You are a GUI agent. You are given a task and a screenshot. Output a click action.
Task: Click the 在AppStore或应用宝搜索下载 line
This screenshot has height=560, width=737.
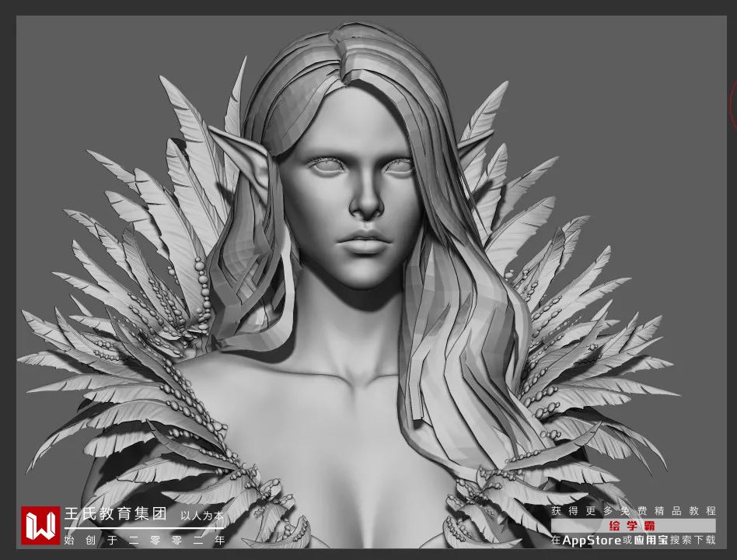633,540
